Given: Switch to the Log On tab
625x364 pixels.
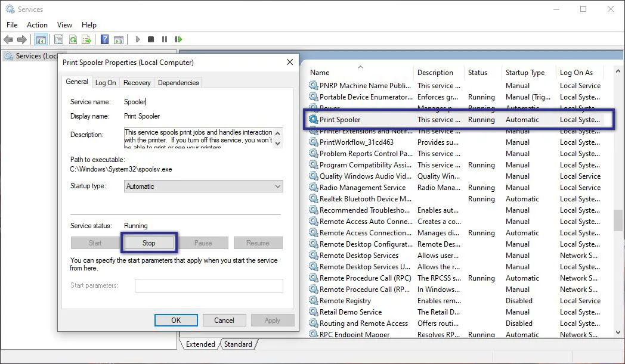Looking at the screenshot, I should (105, 82).
